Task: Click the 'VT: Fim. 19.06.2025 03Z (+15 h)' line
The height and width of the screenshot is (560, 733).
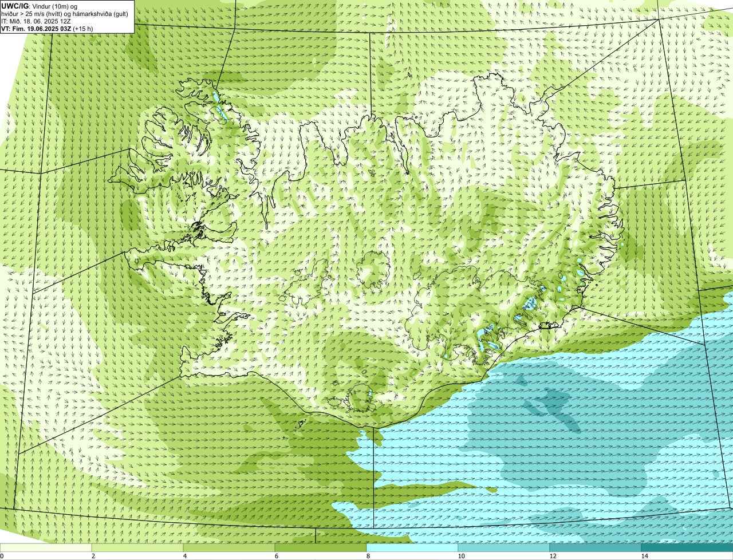Action: click(48, 29)
